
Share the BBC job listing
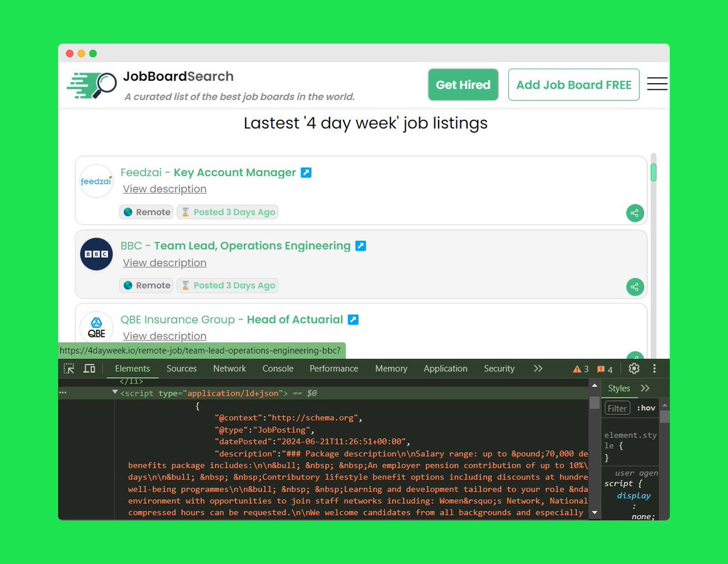635,287
